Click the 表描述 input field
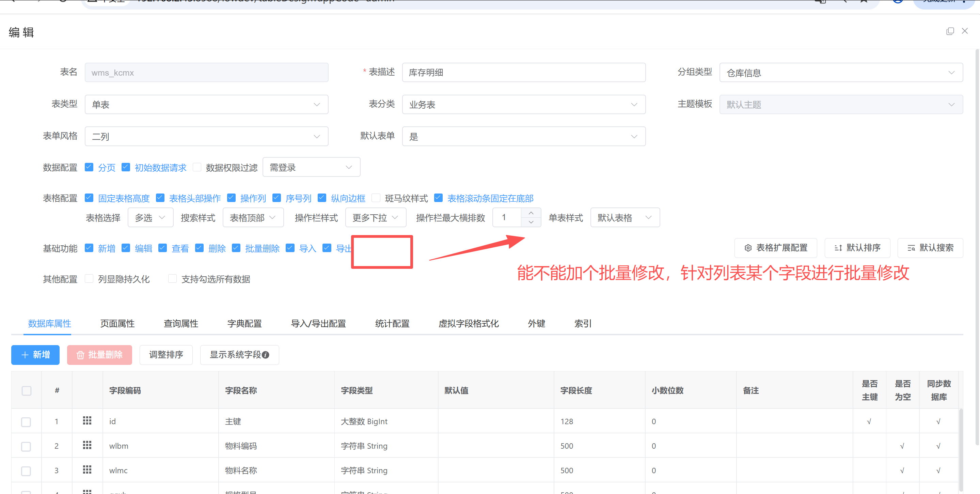This screenshot has width=980, height=494. tap(523, 72)
